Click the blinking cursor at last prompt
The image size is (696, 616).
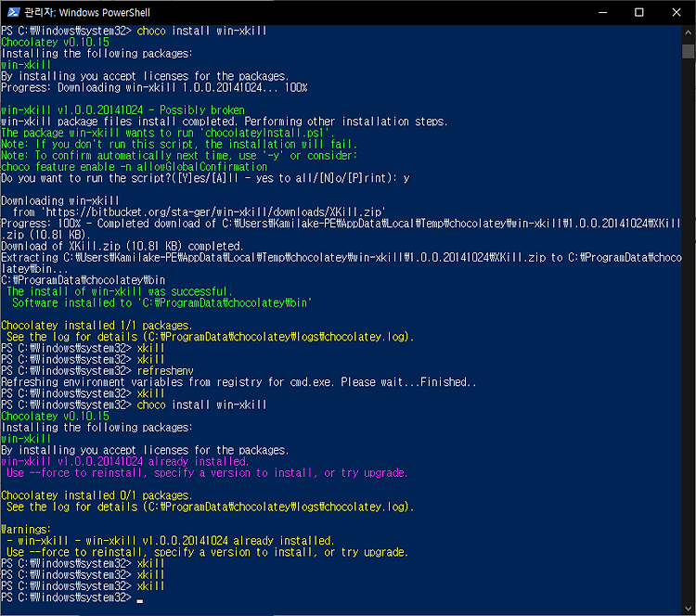pyautogui.click(x=140, y=601)
